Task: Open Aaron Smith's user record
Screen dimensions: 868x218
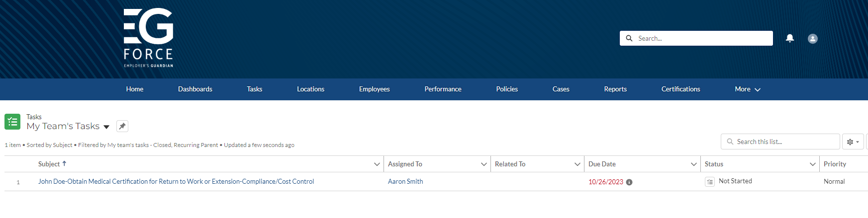Action: [405, 182]
